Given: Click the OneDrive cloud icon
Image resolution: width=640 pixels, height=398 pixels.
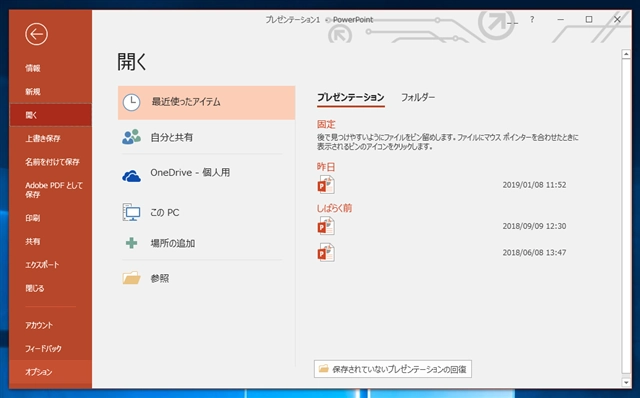Looking at the screenshot, I should [131, 176].
